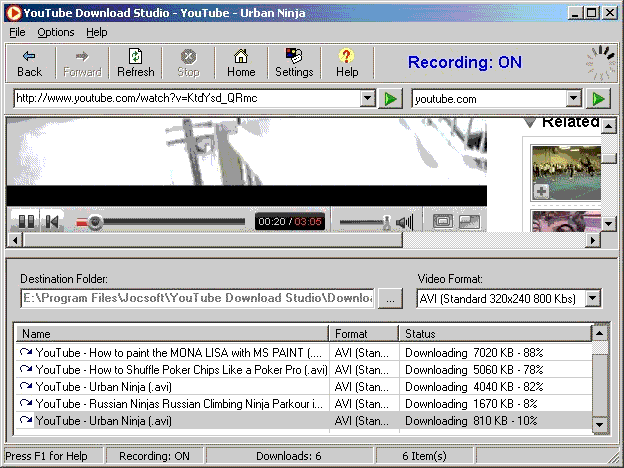This screenshot has height=468, width=624.
Task: Mute the video with speaker icon
Action: click(x=405, y=222)
